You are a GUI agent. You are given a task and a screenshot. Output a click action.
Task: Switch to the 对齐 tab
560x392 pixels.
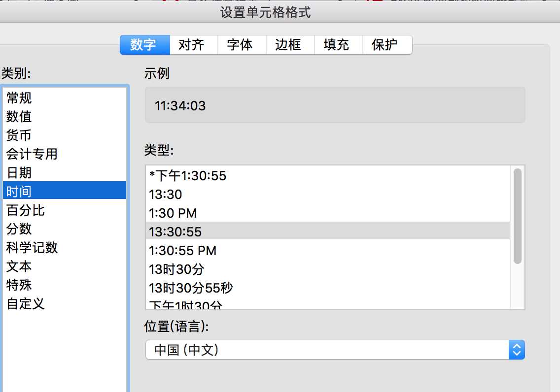click(191, 45)
